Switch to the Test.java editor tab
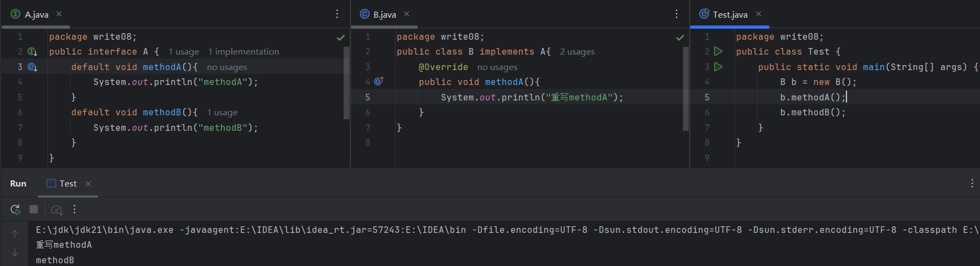Viewport: 980px width, 266px height. (x=729, y=14)
